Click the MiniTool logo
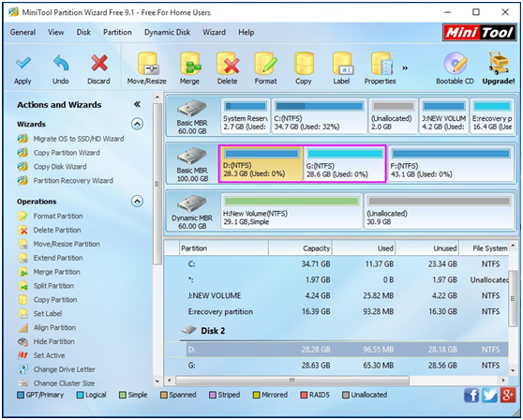 [479, 33]
